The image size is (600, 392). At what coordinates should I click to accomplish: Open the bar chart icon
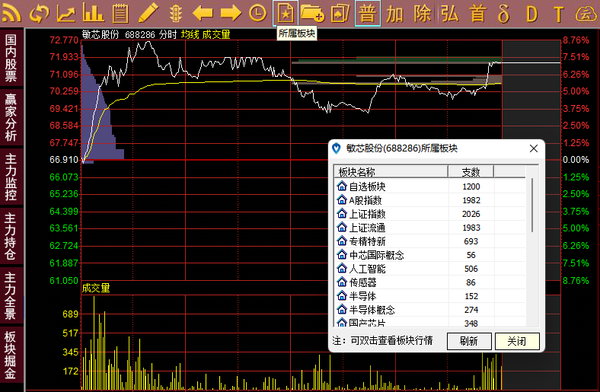93,13
